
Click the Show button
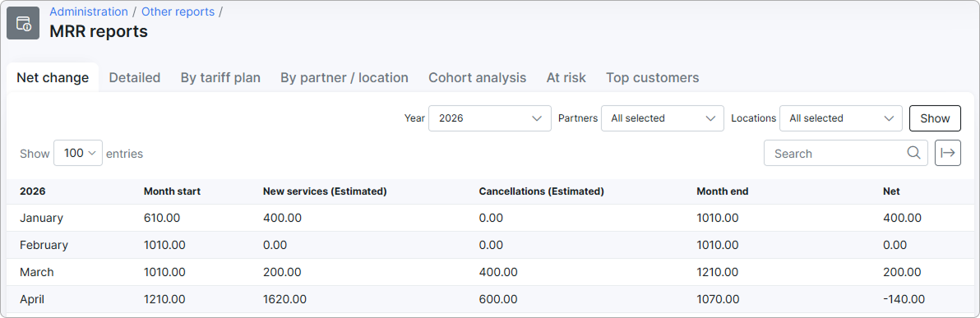(935, 118)
